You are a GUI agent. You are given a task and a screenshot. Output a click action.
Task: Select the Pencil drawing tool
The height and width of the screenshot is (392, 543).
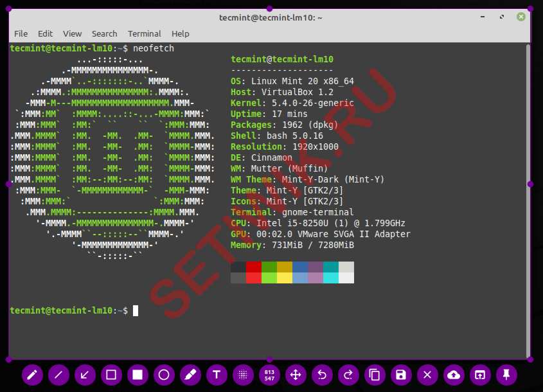pos(32,375)
